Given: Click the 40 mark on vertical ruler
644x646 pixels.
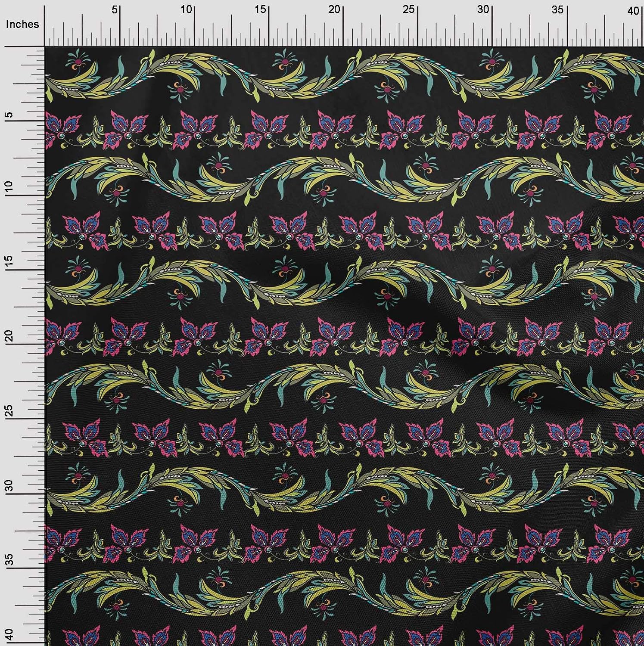Looking at the screenshot, I should pyautogui.click(x=10, y=634).
